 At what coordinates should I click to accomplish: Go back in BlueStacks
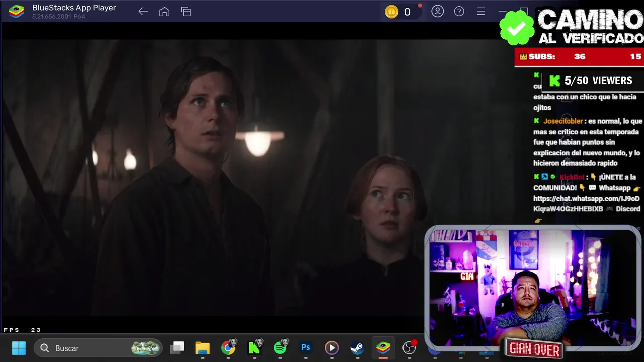click(x=143, y=12)
